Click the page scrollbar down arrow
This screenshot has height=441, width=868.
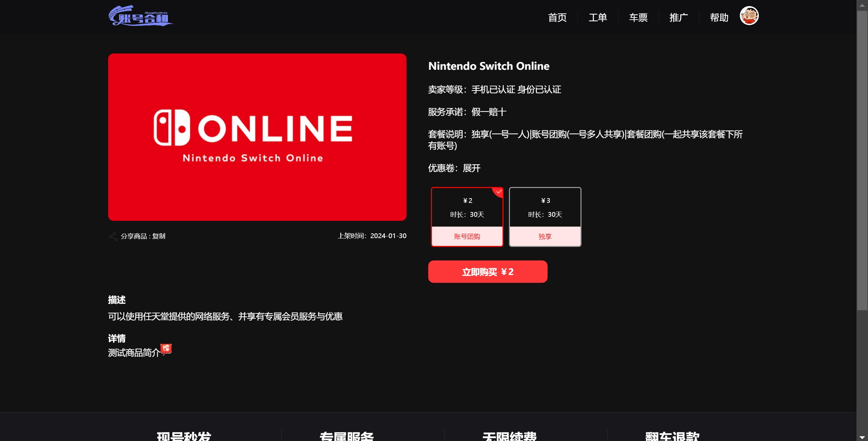(x=862, y=437)
